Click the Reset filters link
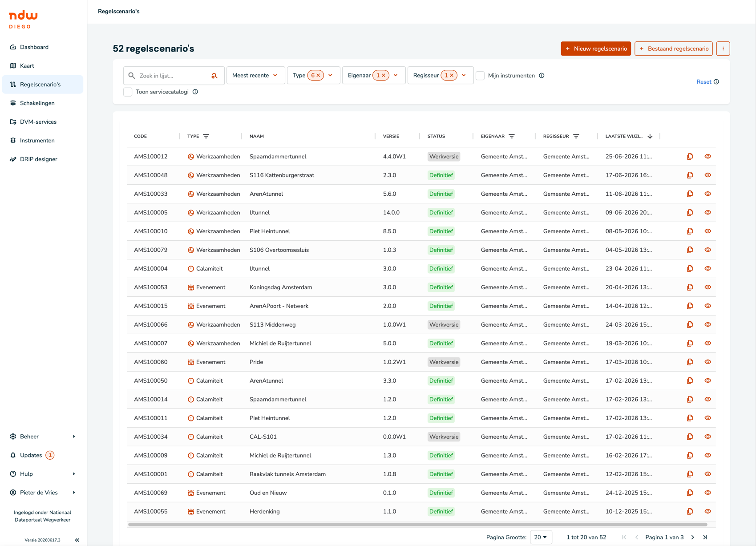The height and width of the screenshot is (546, 756). point(703,82)
